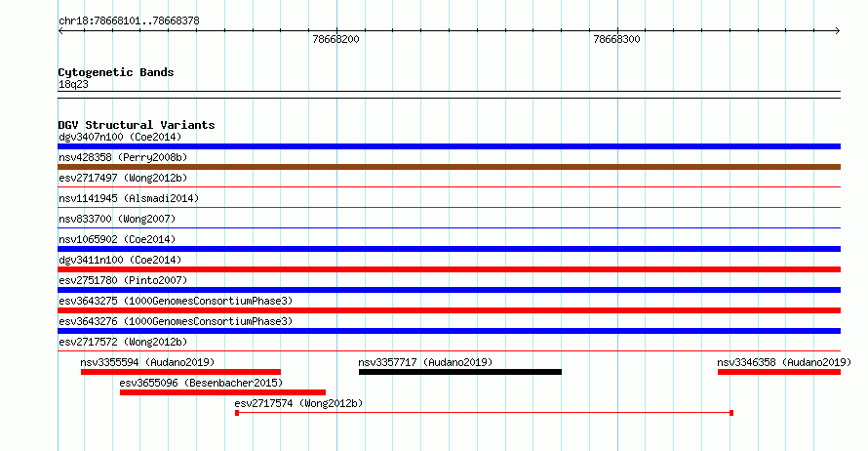This screenshot has width=868, height=451.
Task: Select the Cytogenetic Bands track title
Action: click(x=116, y=72)
